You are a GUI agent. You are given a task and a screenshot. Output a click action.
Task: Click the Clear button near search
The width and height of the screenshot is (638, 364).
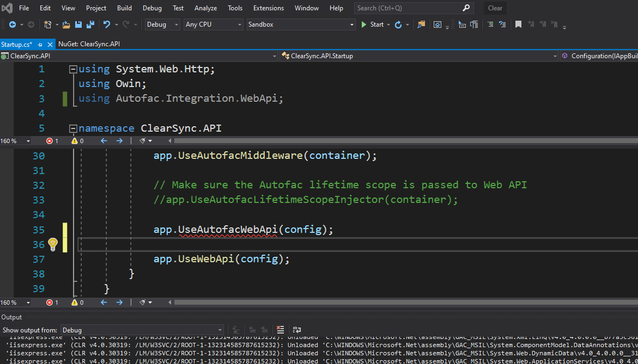click(495, 8)
